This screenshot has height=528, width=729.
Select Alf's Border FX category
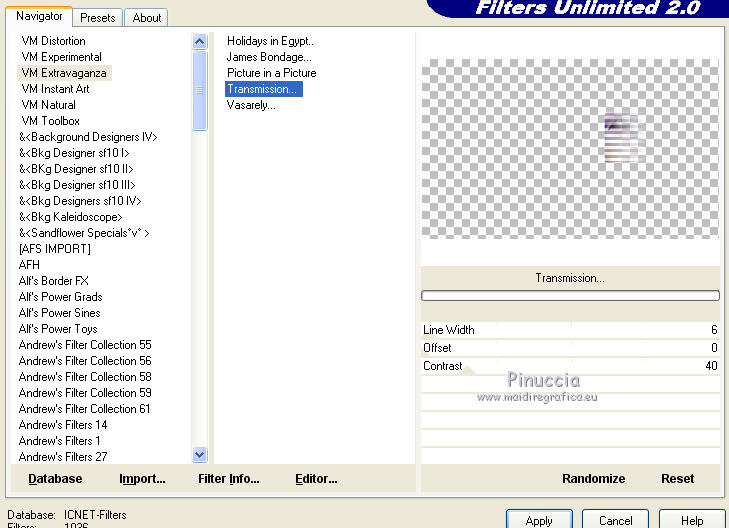(x=53, y=281)
